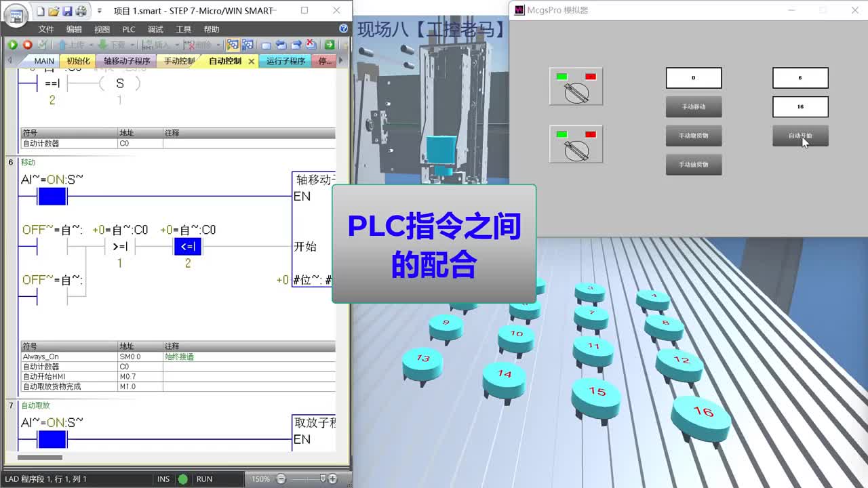This screenshot has height=488, width=868.
Task: Close the 自动控制 tab
Action: click(251, 61)
